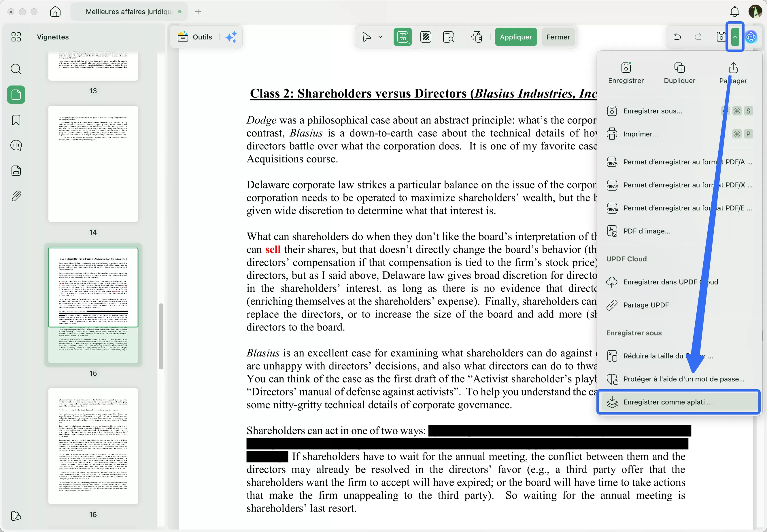Viewport: 767px width, 532px height.
Task: Toggle the thumbnails panel button
Action: [x=16, y=95]
